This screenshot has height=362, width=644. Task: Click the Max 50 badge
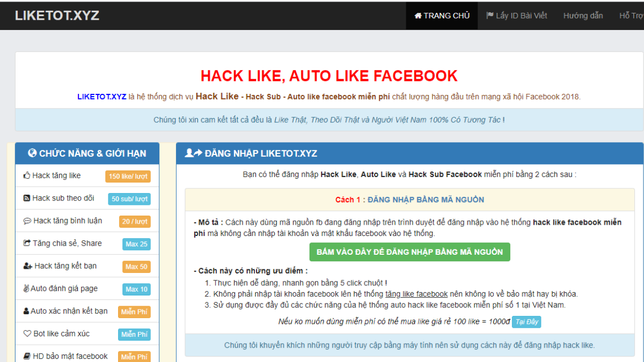click(x=136, y=267)
